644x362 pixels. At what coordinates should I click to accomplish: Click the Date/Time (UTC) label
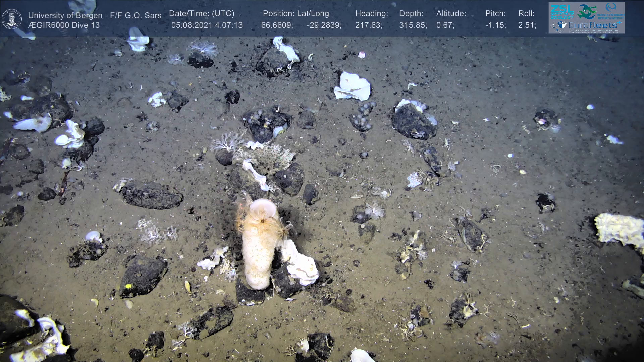click(x=202, y=14)
